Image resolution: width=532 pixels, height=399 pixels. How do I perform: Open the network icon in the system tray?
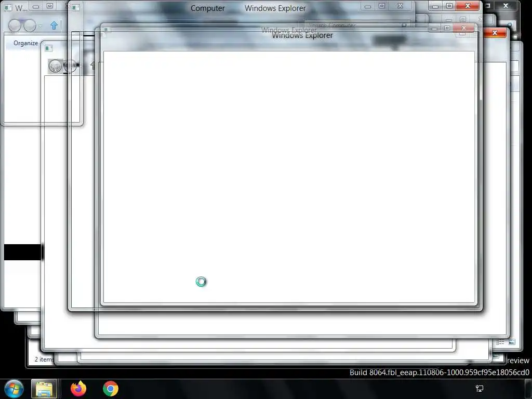[x=480, y=389]
